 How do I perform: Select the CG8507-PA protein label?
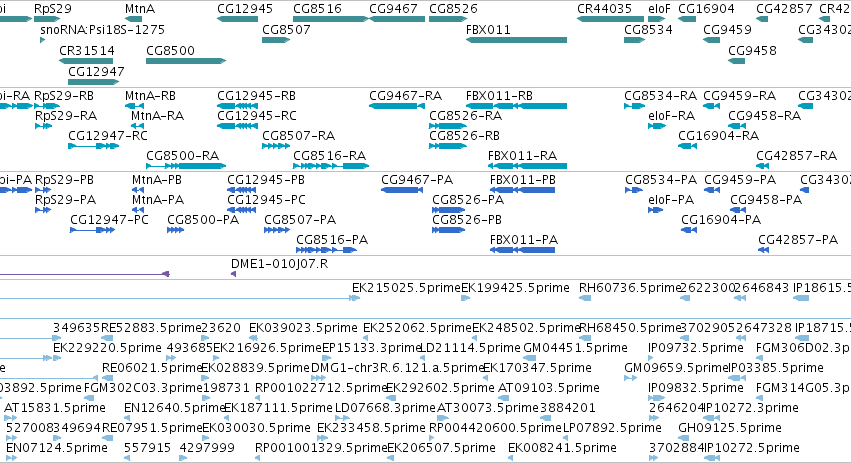tap(300, 220)
